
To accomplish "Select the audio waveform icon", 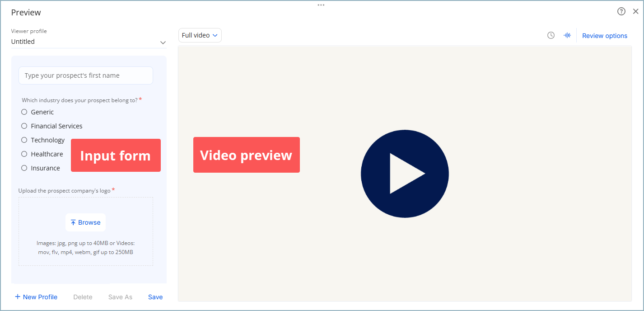I will pos(567,35).
